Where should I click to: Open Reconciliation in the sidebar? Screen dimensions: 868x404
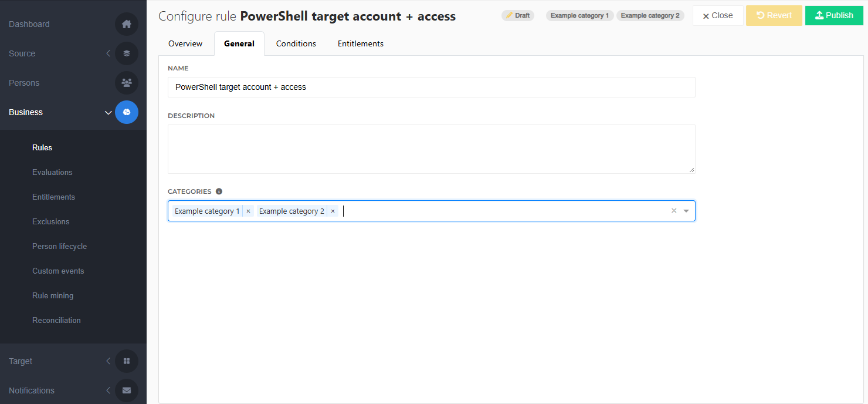[x=56, y=320]
